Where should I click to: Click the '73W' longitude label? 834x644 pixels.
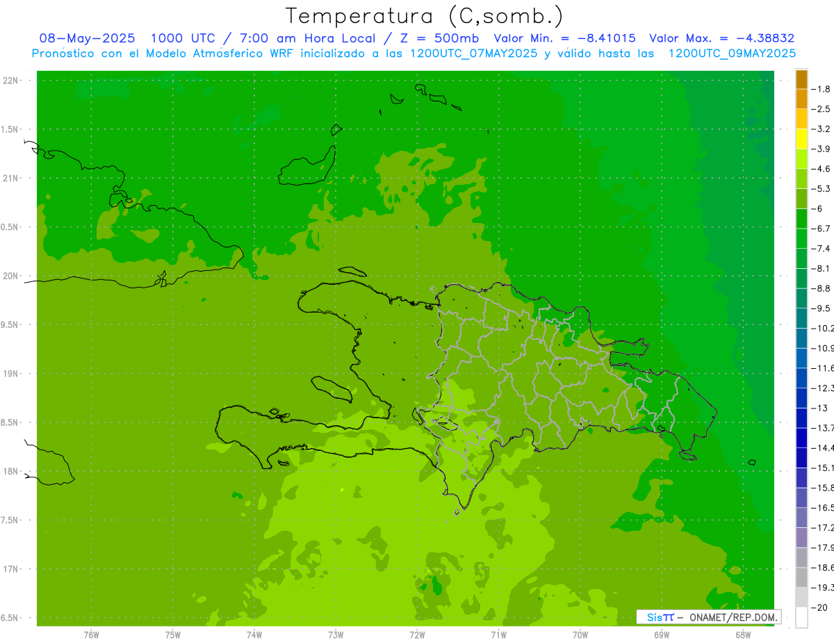point(336,634)
